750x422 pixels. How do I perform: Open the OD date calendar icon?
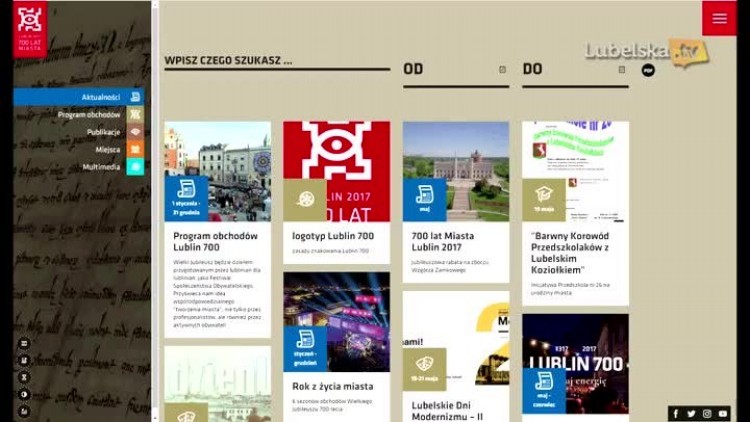(x=502, y=69)
